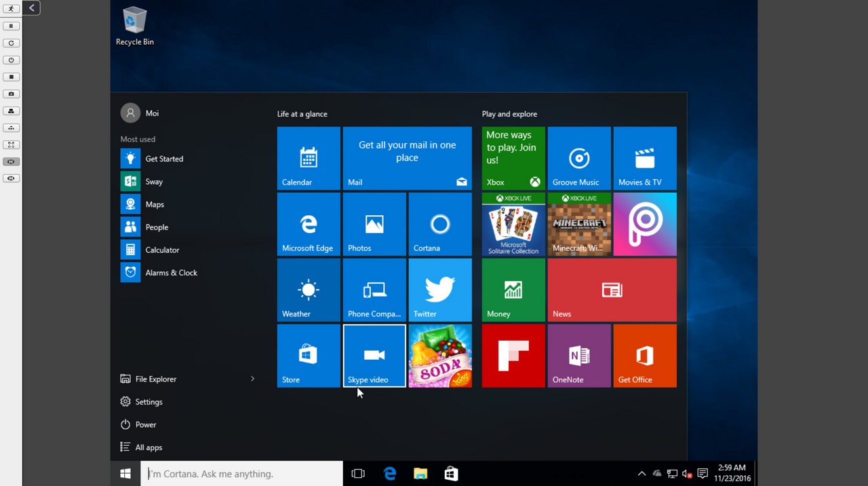This screenshot has width=868, height=486.
Task: Launch the Microsoft Edge tile
Action: [x=309, y=224]
